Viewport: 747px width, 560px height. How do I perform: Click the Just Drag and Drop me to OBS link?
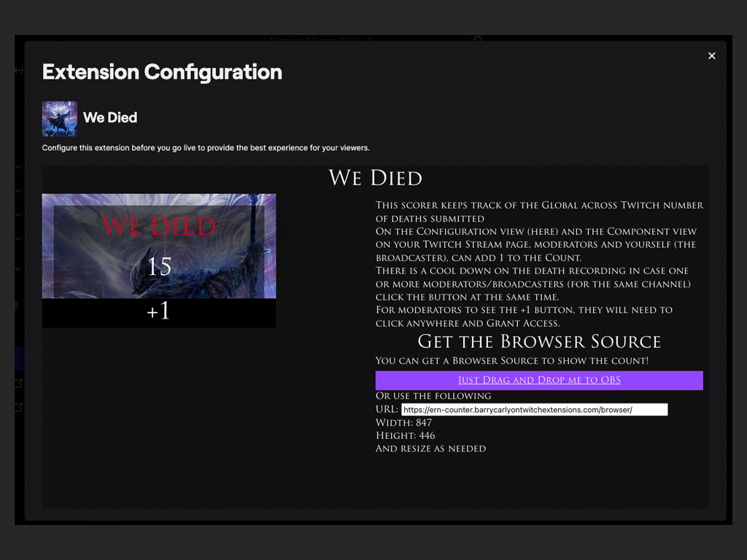(x=539, y=380)
